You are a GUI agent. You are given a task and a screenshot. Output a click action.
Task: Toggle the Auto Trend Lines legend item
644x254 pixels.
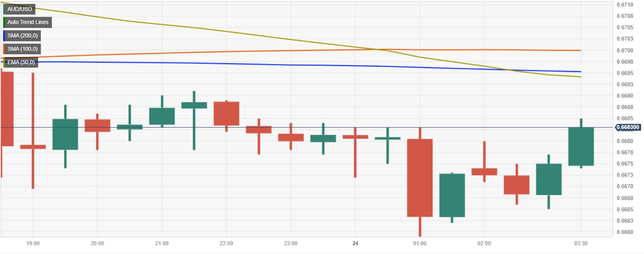(28, 22)
